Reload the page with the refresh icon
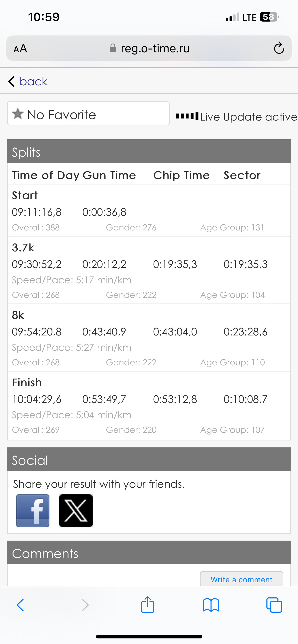 tap(279, 48)
